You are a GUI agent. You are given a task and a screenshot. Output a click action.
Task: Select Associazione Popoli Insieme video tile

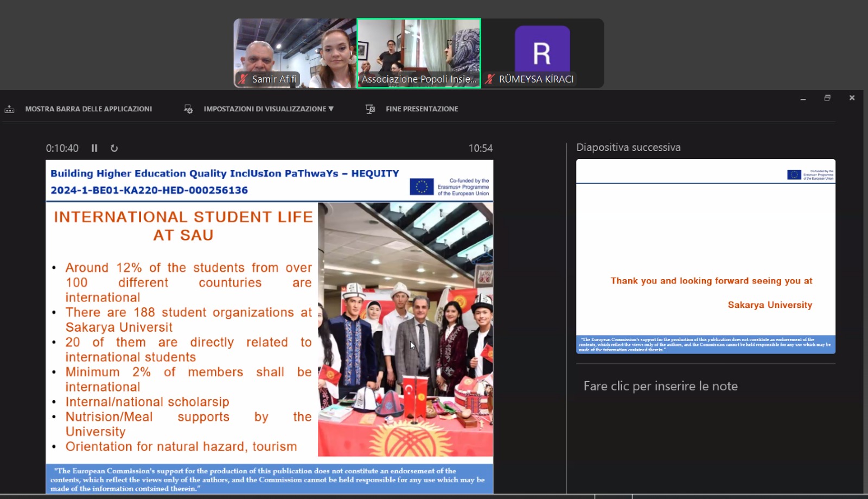pos(418,53)
